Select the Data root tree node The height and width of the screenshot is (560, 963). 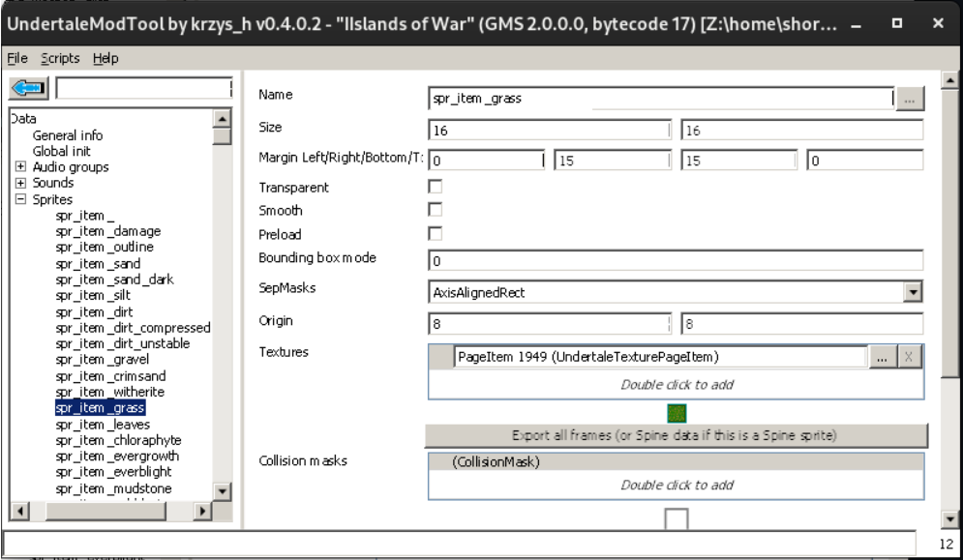pyautogui.click(x=23, y=119)
